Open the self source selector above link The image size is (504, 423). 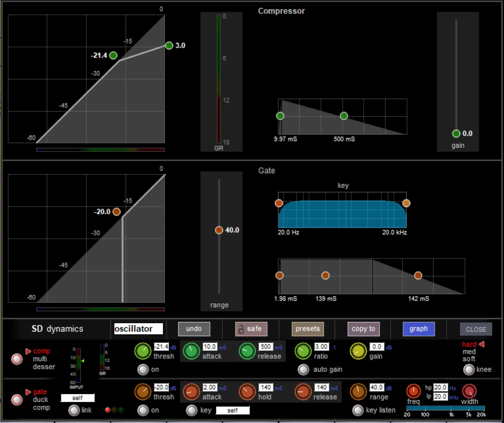[78, 398]
